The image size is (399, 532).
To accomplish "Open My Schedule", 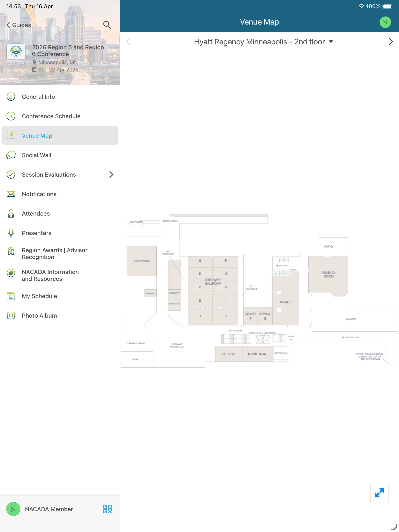I will tap(60, 296).
